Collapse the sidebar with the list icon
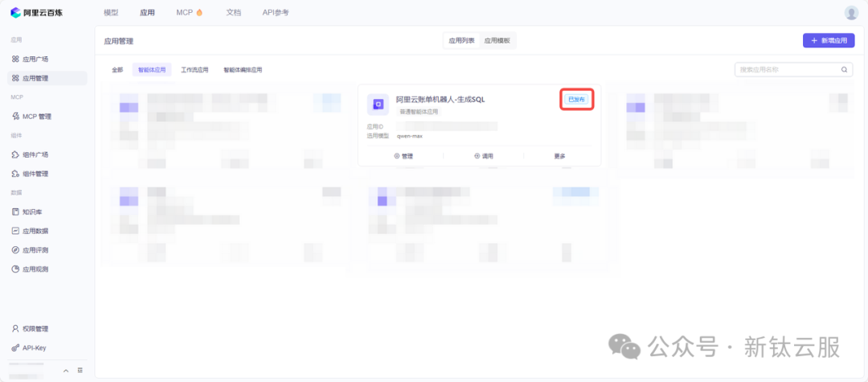 [x=80, y=371]
